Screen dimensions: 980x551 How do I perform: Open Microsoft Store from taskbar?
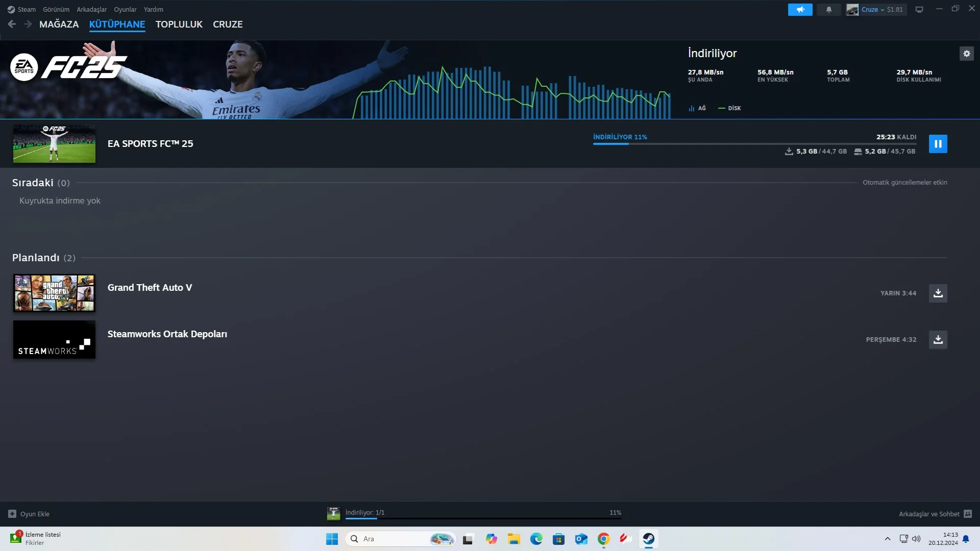[x=559, y=539]
